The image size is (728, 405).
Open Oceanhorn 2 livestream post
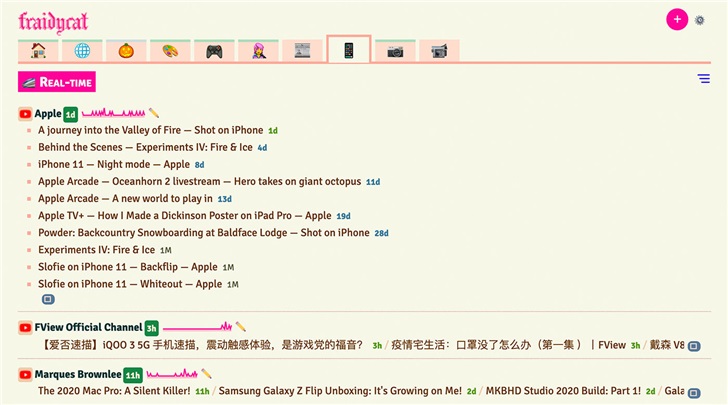[x=200, y=182]
